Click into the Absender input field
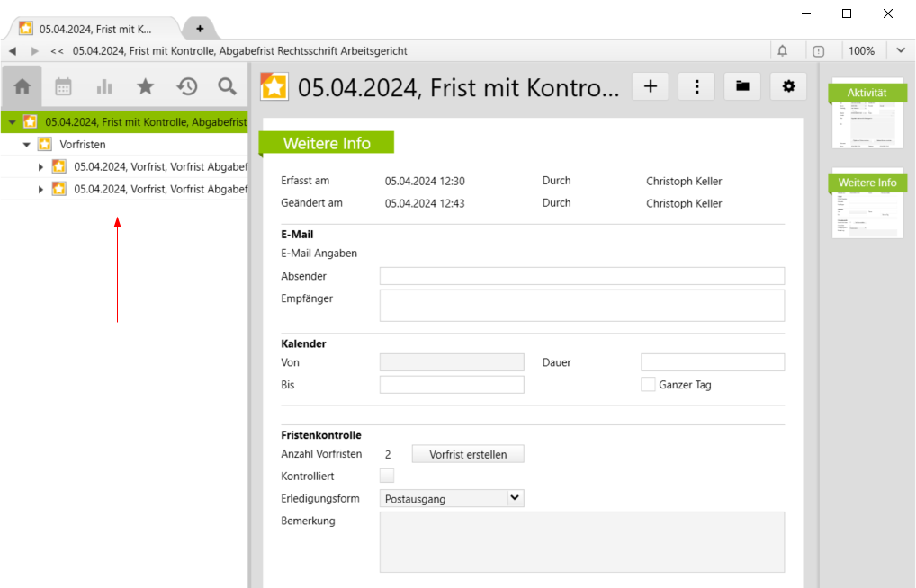The width and height of the screenshot is (916, 588). [581, 276]
